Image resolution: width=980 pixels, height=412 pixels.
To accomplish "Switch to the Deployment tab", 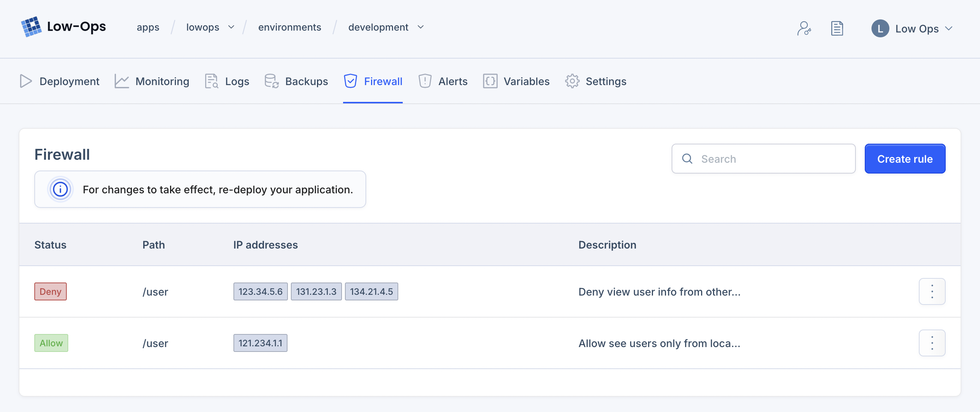I will [x=60, y=81].
